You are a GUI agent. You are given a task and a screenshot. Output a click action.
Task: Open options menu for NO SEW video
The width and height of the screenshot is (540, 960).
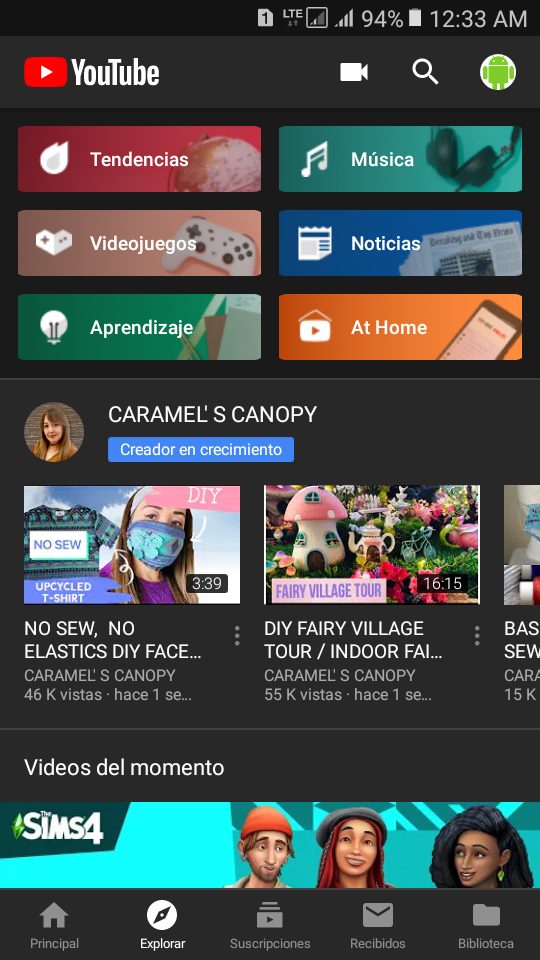(237, 636)
